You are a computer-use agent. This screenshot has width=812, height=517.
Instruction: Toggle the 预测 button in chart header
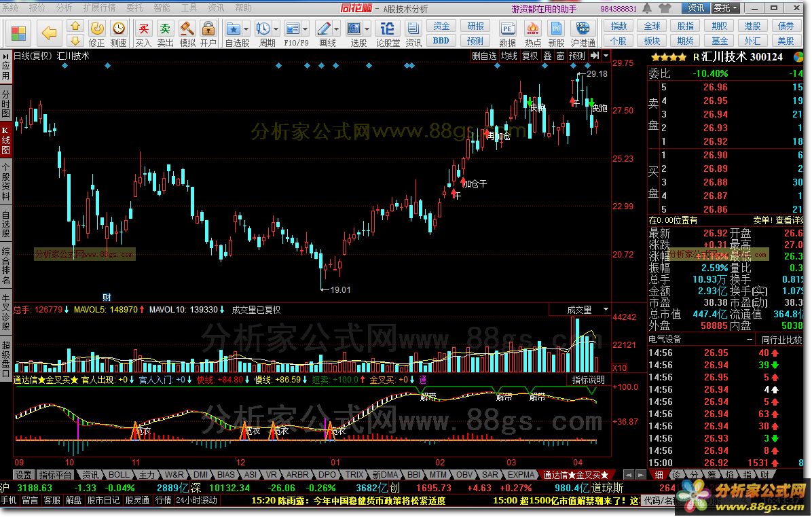coord(577,56)
